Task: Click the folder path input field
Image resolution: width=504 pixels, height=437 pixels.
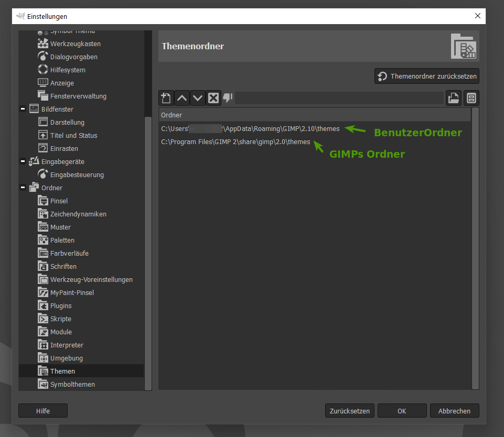Action: pos(339,98)
